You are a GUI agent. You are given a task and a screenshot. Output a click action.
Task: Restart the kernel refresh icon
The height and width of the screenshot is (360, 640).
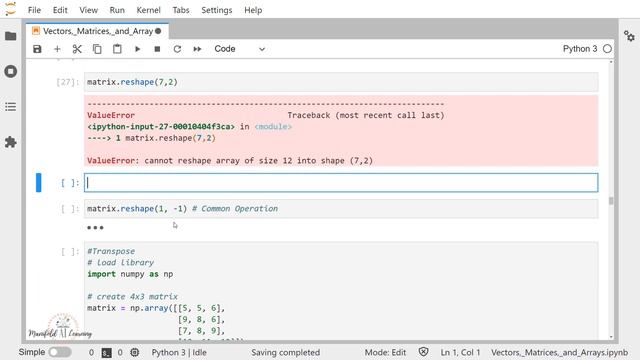point(177,49)
